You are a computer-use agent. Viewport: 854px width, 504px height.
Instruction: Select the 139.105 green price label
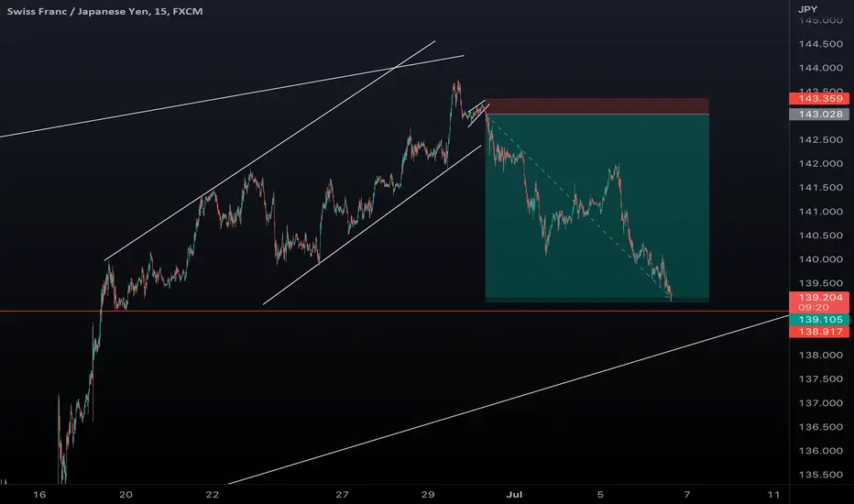tap(819, 319)
